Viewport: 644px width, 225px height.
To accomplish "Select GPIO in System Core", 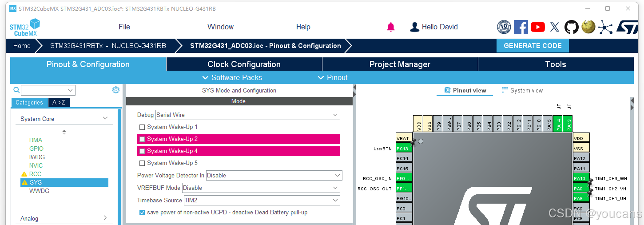I will point(36,149).
